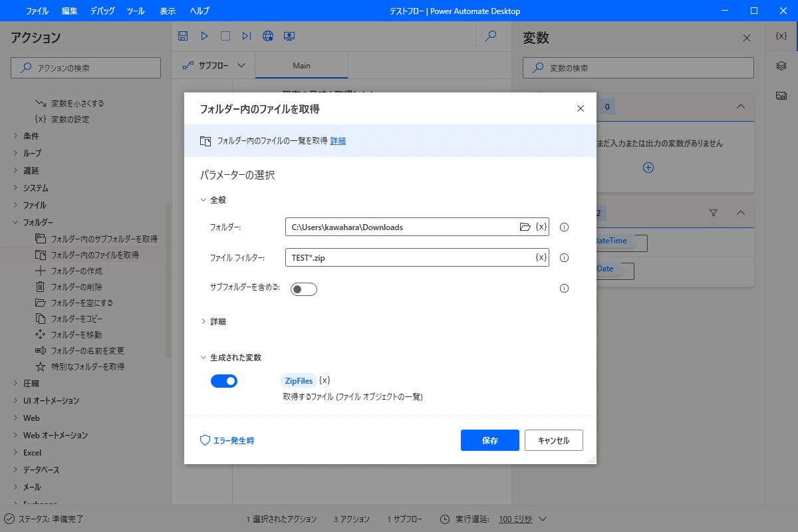Click the run next action icon

(x=247, y=36)
